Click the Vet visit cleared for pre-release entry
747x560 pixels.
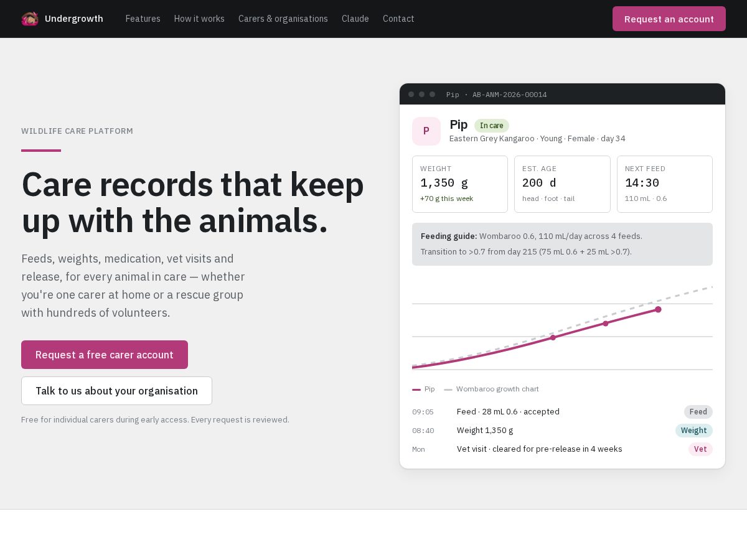click(540, 449)
